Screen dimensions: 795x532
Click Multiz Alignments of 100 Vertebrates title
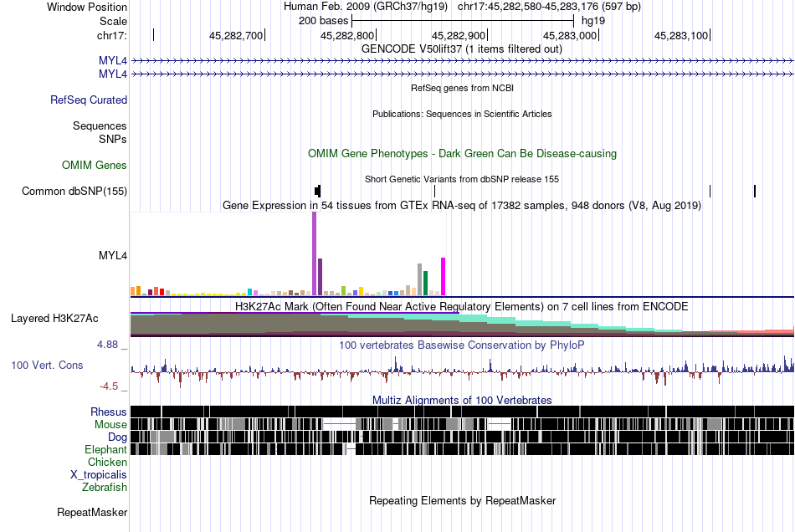pos(462,401)
